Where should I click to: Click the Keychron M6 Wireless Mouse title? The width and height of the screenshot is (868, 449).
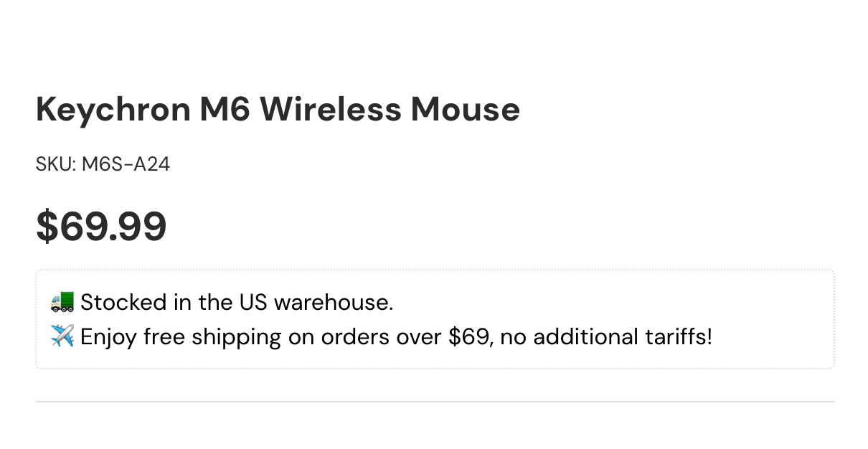tap(278, 110)
